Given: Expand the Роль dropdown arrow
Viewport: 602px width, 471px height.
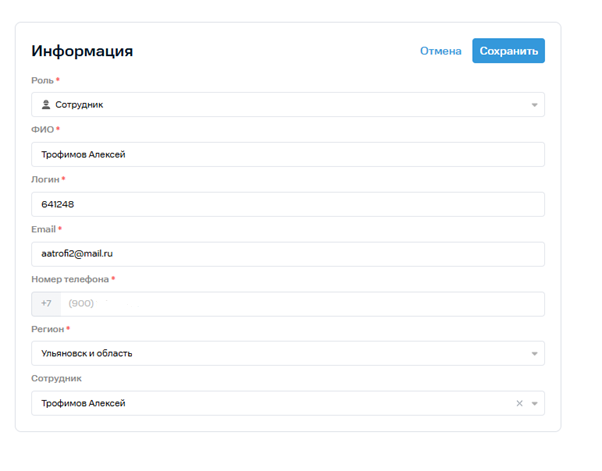Looking at the screenshot, I should [534, 105].
